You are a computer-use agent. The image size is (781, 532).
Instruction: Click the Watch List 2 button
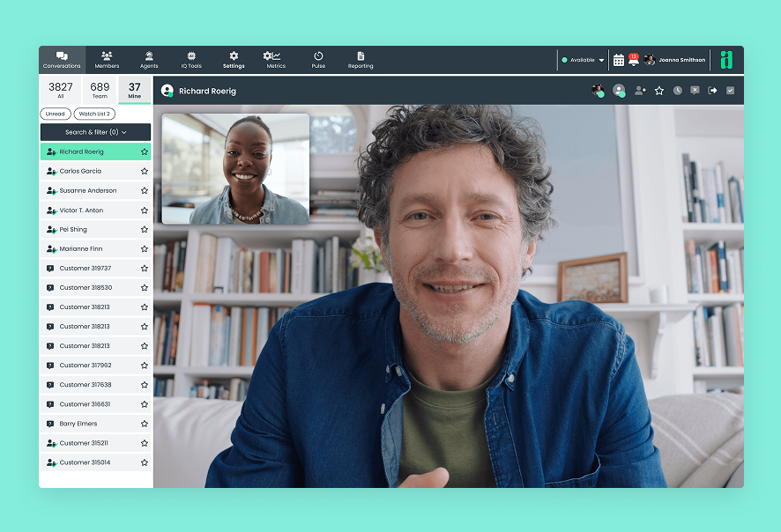coord(94,114)
